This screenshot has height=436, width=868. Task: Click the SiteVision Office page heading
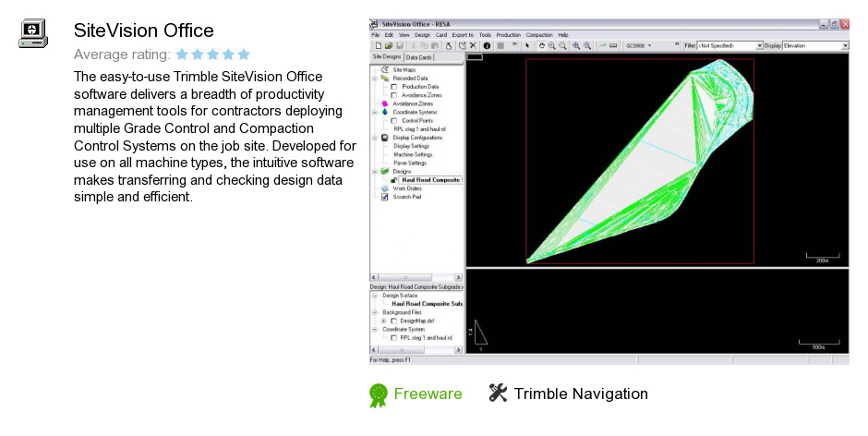click(143, 30)
